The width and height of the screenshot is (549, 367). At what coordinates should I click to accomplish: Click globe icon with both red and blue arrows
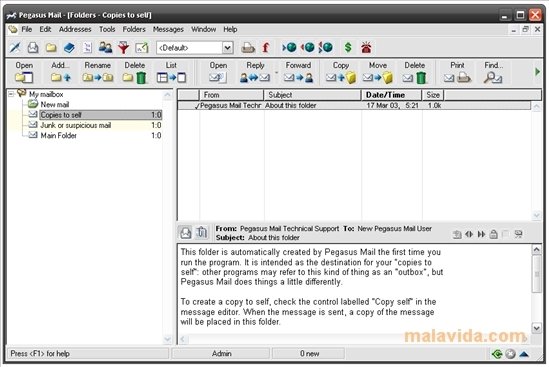tap(325, 47)
